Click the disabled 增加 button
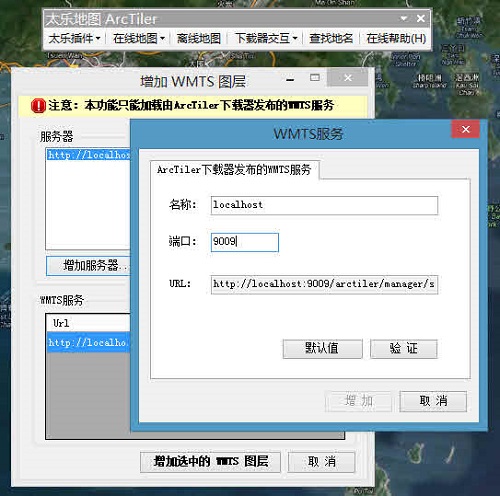Image resolution: width=500 pixels, height=496 pixels. [358, 401]
